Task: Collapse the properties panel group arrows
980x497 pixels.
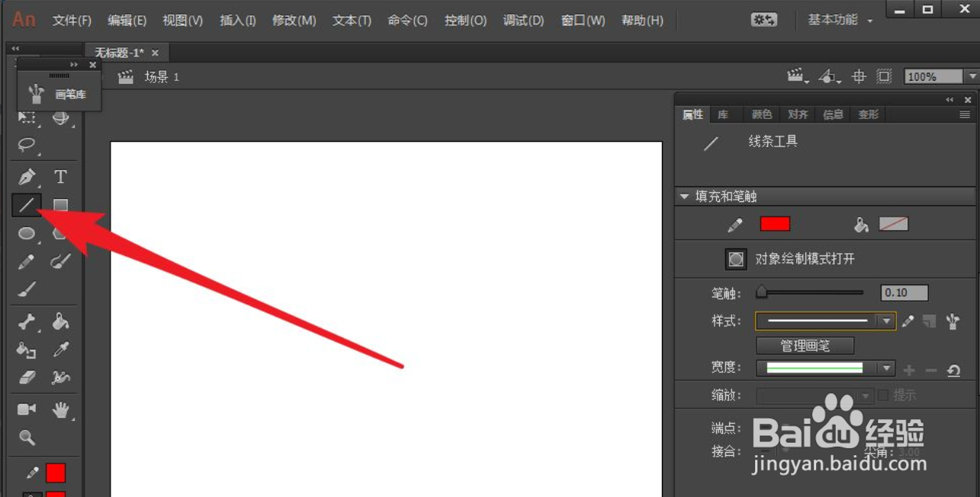Action: pyautogui.click(x=949, y=100)
